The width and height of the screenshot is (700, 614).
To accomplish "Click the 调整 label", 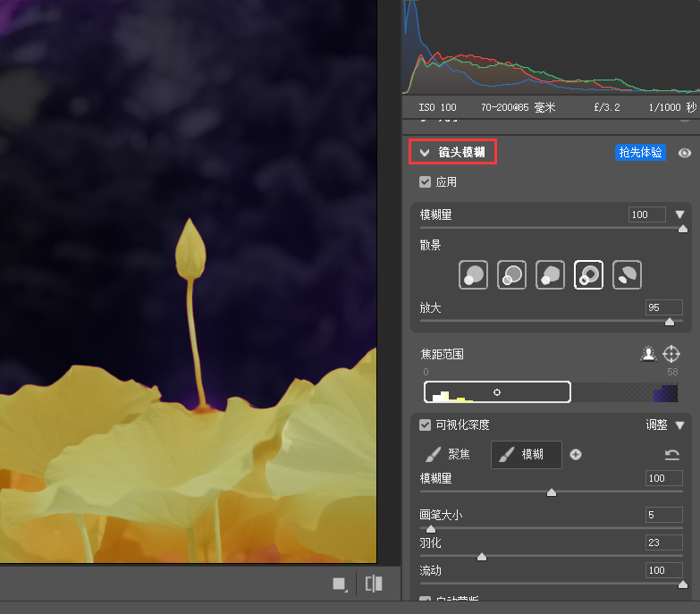I will 656,425.
